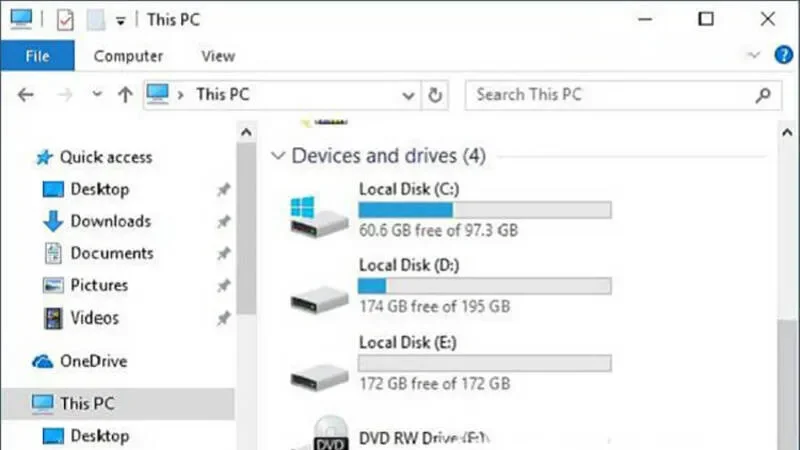Expand the address bar history dropdown
Image resolution: width=800 pixels, height=450 pixels.
tap(408, 95)
